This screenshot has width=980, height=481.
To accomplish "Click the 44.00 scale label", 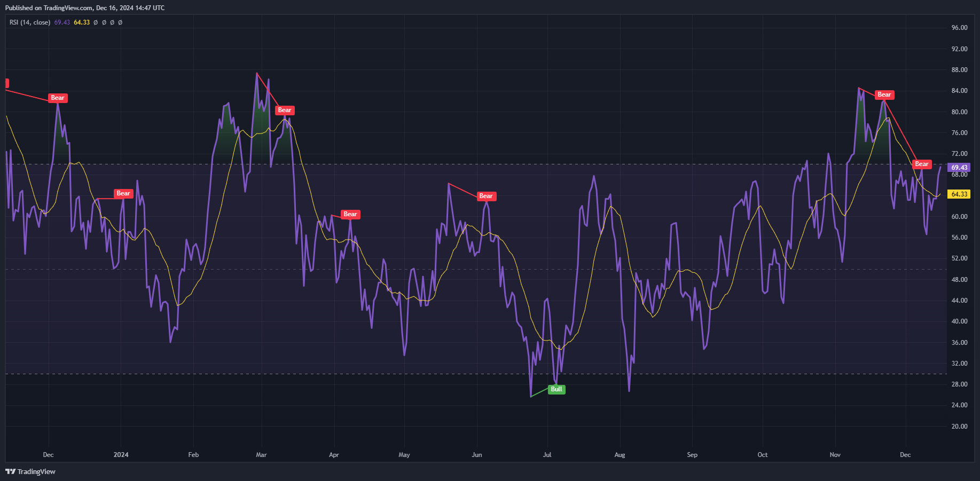I will [x=959, y=301].
